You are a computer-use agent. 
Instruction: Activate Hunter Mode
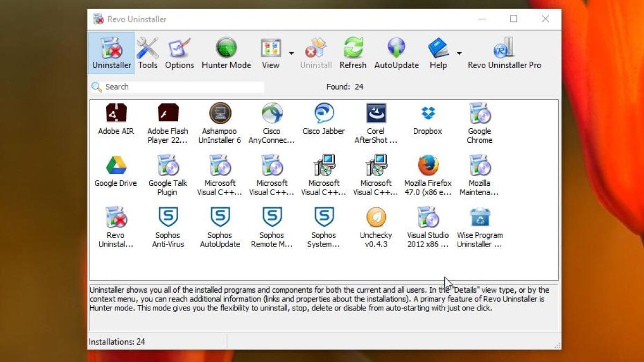tap(226, 52)
